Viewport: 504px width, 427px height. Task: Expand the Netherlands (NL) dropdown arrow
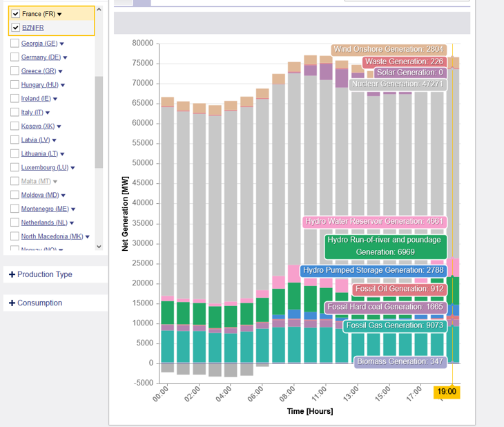(72, 223)
